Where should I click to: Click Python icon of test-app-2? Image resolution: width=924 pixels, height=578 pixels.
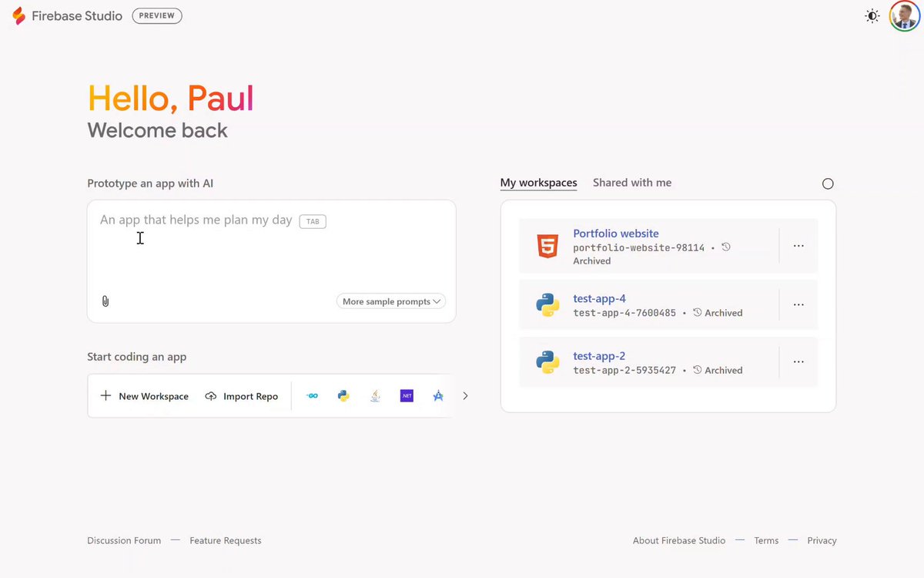(x=547, y=362)
